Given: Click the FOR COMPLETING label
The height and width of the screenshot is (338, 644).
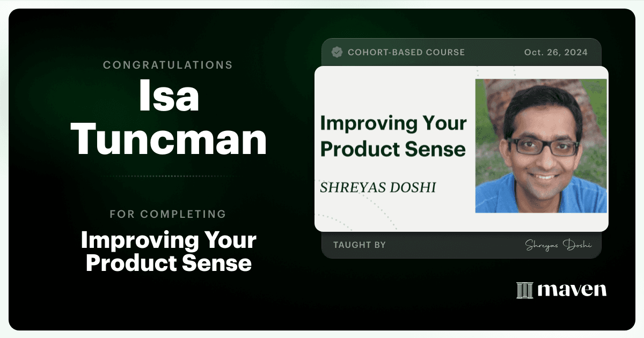Looking at the screenshot, I should click(168, 214).
